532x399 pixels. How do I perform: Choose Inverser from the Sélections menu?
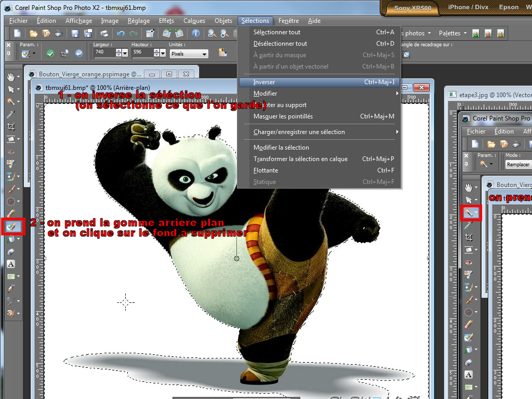point(319,82)
